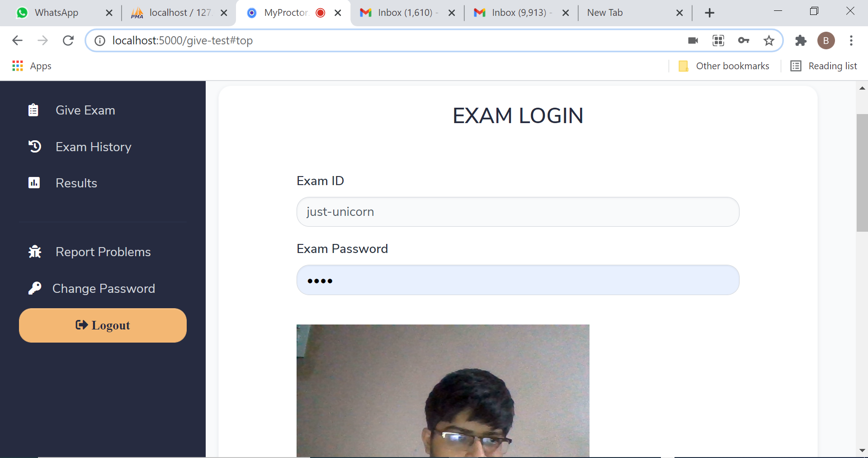This screenshot has width=868, height=458.
Task: Open Other bookmarks folder
Action: [724, 66]
